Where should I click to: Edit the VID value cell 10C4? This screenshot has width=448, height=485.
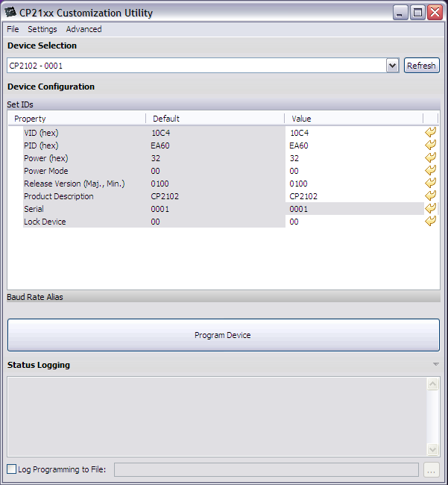[x=354, y=133]
